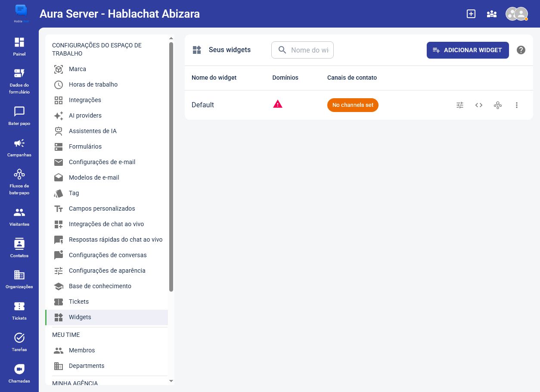
Task: Open Formulários settings
Action: 107,146
